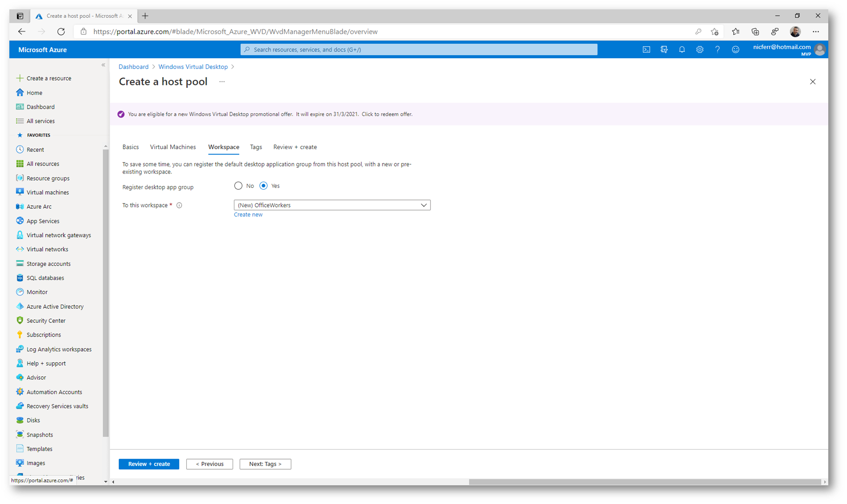The width and height of the screenshot is (847, 504).
Task: Click the horizontal scrollbar thumb
Action: click(x=645, y=482)
